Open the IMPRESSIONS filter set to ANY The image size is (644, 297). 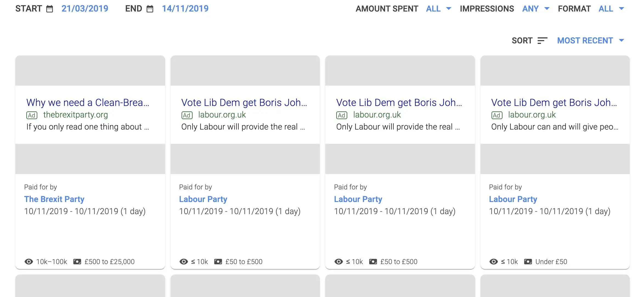(535, 9)
